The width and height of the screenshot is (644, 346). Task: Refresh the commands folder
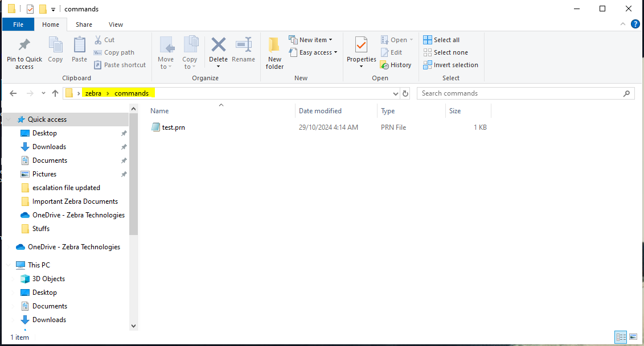coord(405,93)
